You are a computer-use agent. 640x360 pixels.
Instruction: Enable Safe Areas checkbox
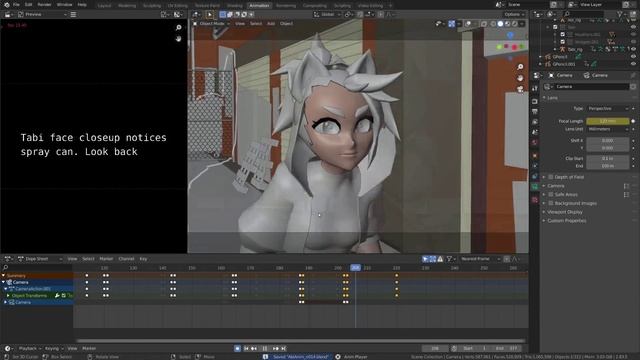coord(551,195)
